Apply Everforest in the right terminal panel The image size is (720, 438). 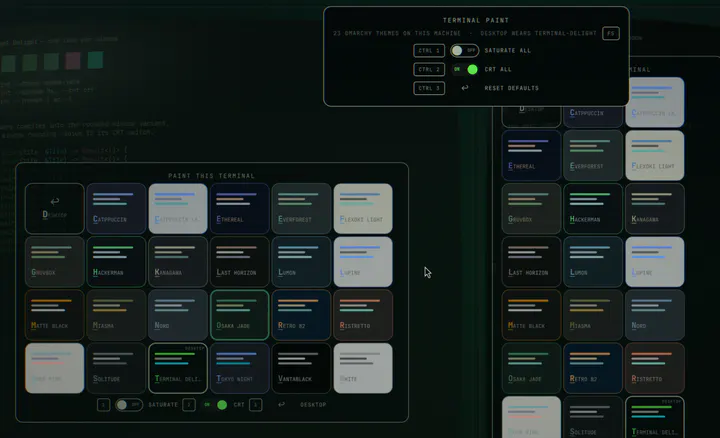[x=593, y=156]
